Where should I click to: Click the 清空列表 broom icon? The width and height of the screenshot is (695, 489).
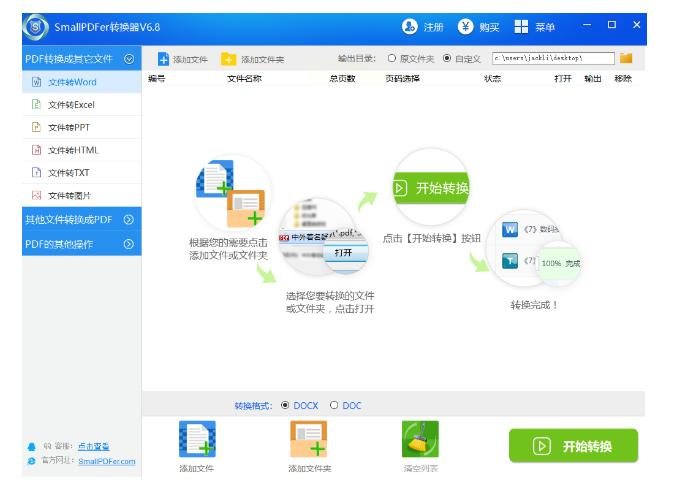[420, 439]
